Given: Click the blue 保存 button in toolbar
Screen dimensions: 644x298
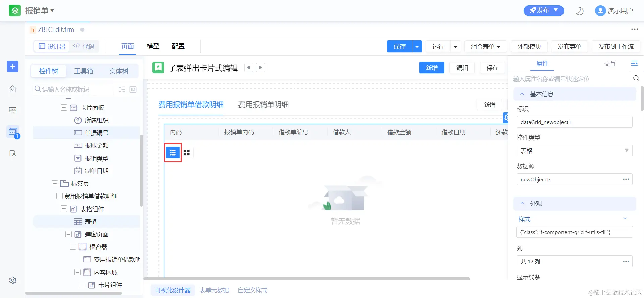Looking at the screenshot, I should point(399,47).
